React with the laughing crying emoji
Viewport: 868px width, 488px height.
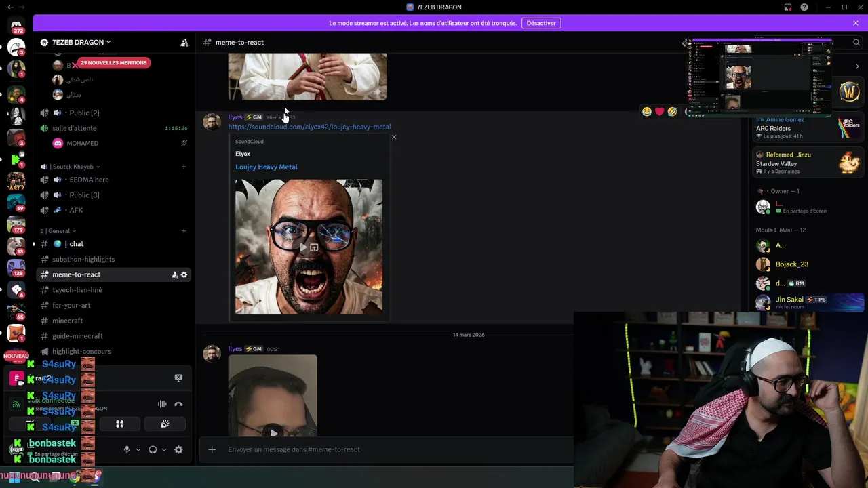(647, 111)
